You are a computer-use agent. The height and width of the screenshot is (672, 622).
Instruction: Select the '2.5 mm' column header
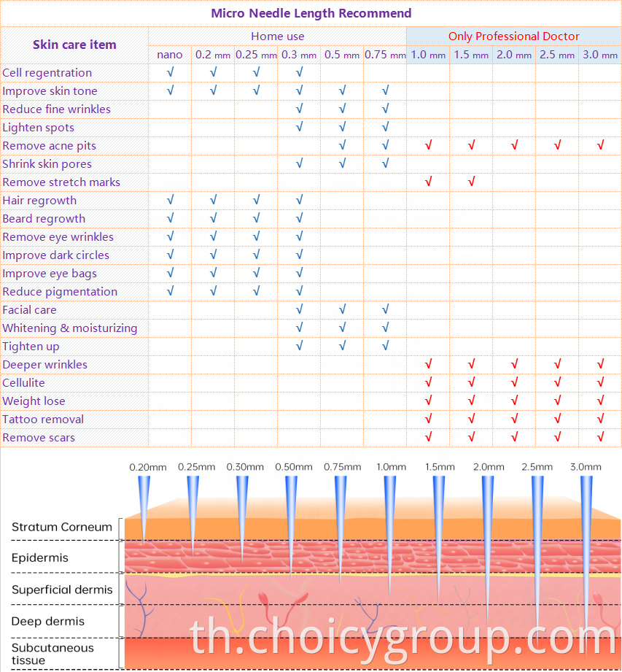[x=557, y=55]
